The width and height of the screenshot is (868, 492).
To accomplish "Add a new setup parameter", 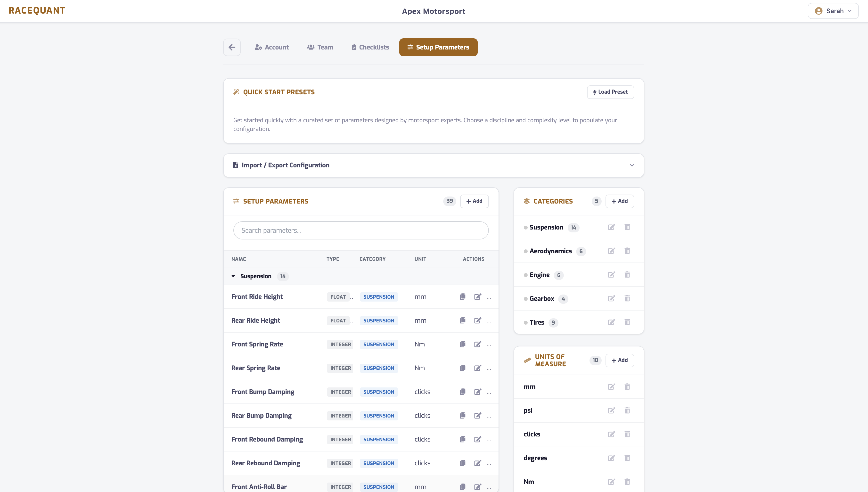I will 474,201.
